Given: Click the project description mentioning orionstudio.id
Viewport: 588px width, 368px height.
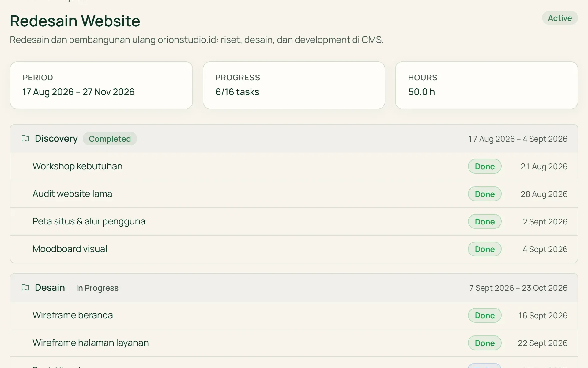Looking at the screenshot, I should coord(197,40).
